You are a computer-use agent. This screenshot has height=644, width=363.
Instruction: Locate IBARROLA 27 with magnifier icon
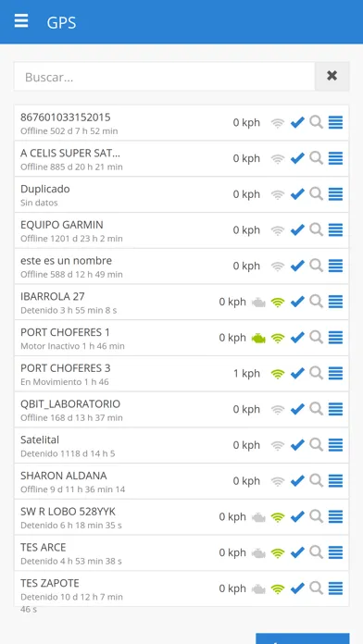[x=316, y=302]
